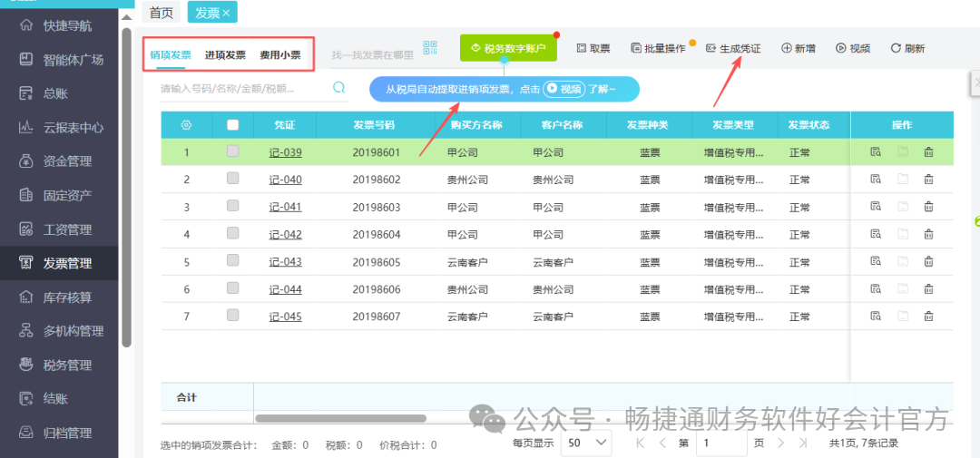
Task: Open voucher link 记-042
Action: [285, 234]
